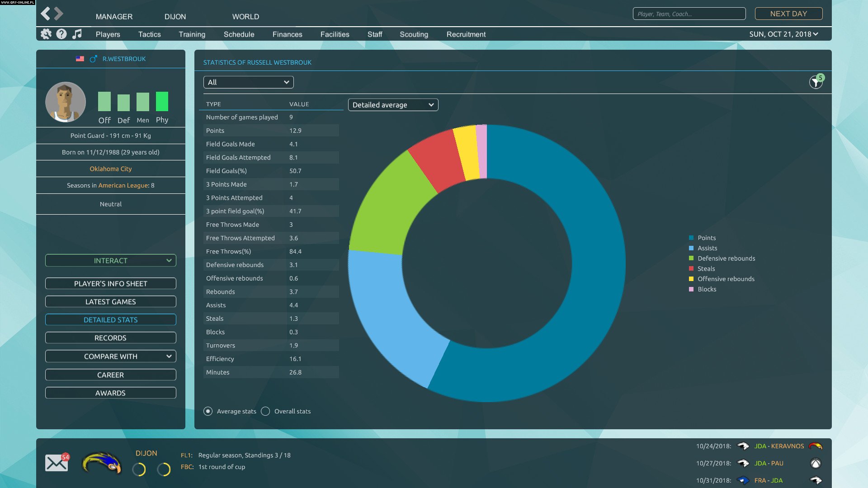868x488 pixels.
Task: Expand the INTERACT options
Action: (x=110, y=260)
